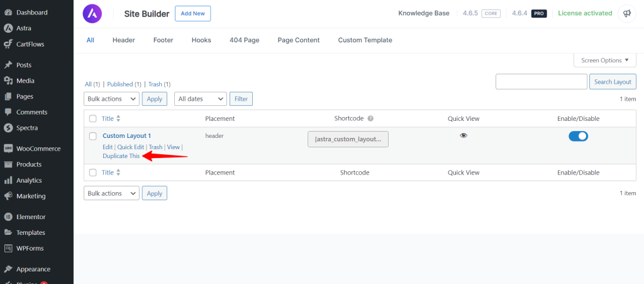Tick the select-all checkbox in table header
Image resolution: width=644 pixels, height=284 pixels.
tap(93, 119)
